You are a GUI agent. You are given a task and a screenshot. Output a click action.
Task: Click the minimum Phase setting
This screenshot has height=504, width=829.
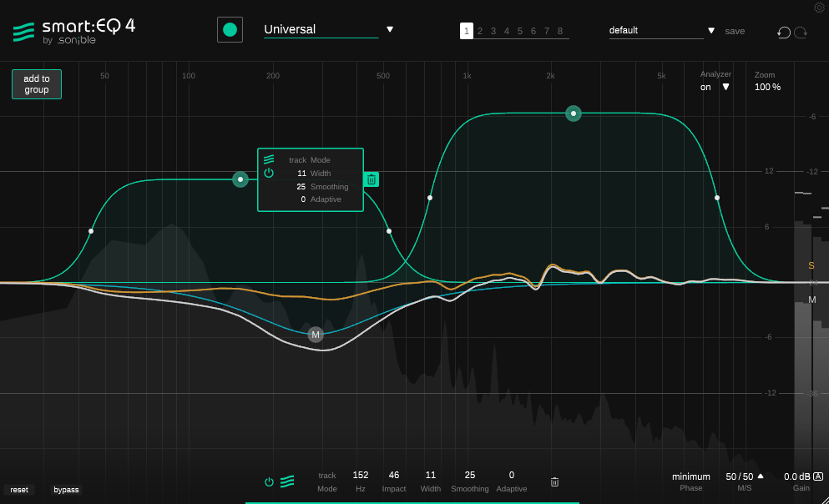point(690,476)
